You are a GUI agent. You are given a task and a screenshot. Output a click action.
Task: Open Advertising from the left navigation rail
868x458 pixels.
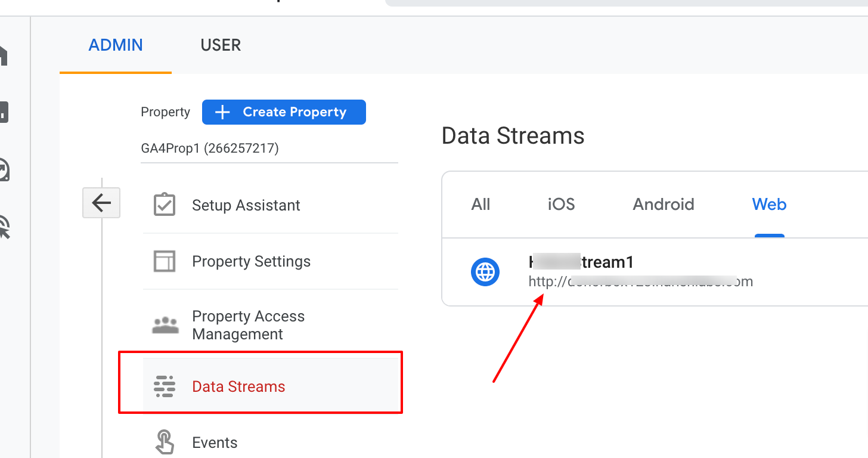click(4, 227)
